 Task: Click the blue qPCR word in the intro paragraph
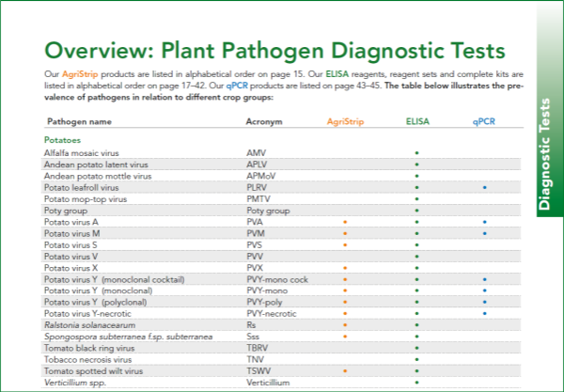[x=237, y=86]
